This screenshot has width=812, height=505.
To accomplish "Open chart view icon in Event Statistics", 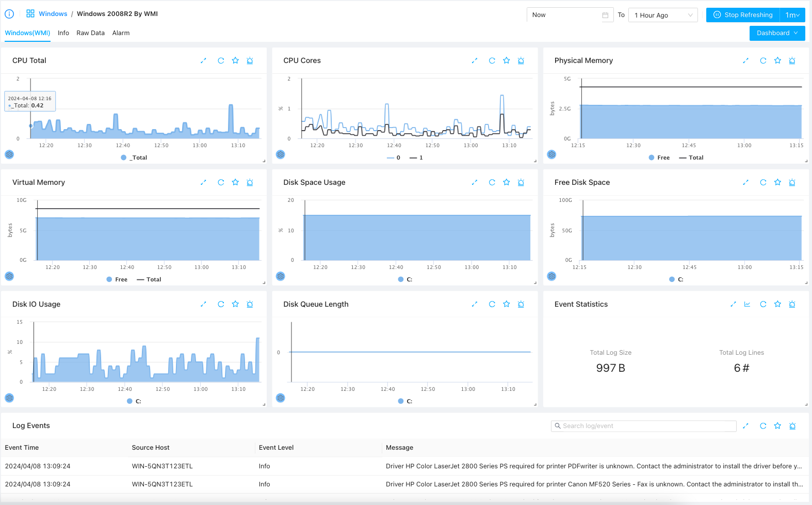I will coord(747,305).
